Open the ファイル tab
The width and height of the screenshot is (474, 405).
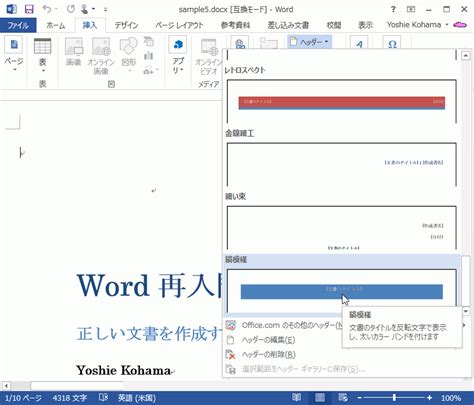(18, 25)
